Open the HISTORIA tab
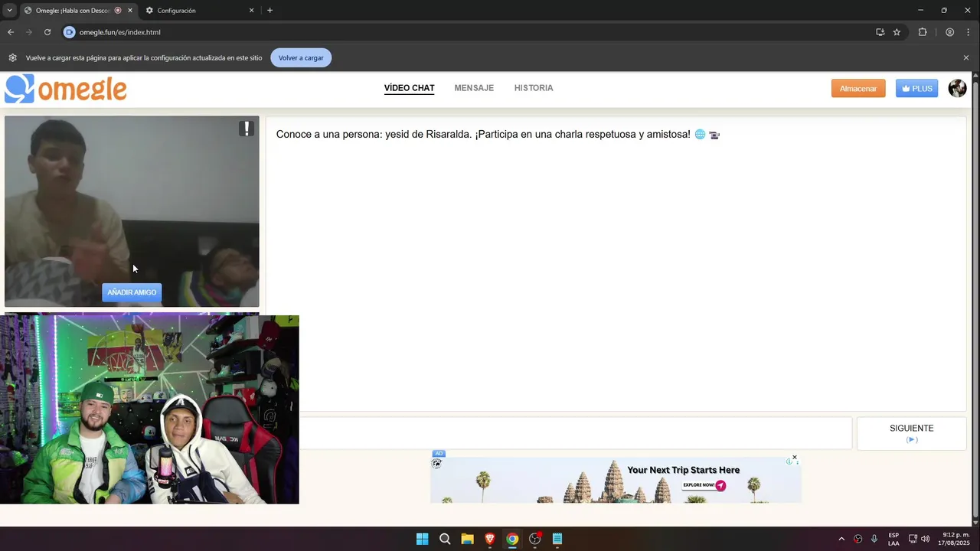 [534, 88]
